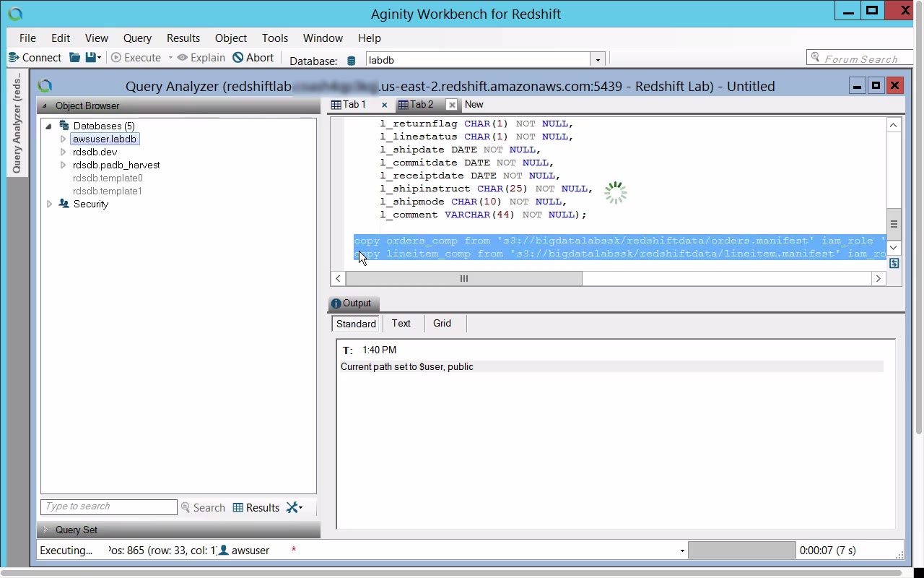Expand the rdsdb.dev node arrow
Screen dimensions: 924x578
(x=63, y=152)
